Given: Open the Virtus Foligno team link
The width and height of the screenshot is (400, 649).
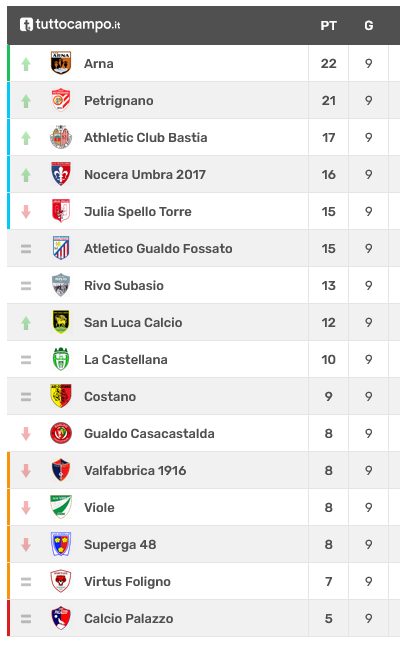Looking at the screenshot, I should (x=128, y=582).
